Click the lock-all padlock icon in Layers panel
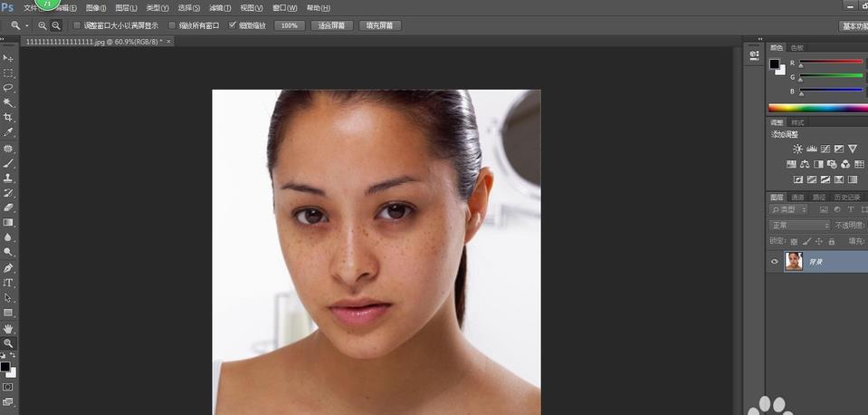 (x=831, y=241)
